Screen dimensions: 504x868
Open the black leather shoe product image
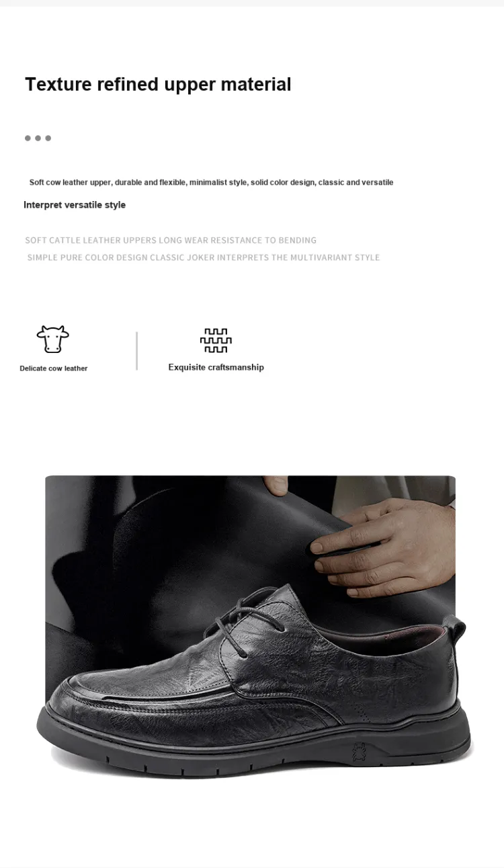coord(251,625)
